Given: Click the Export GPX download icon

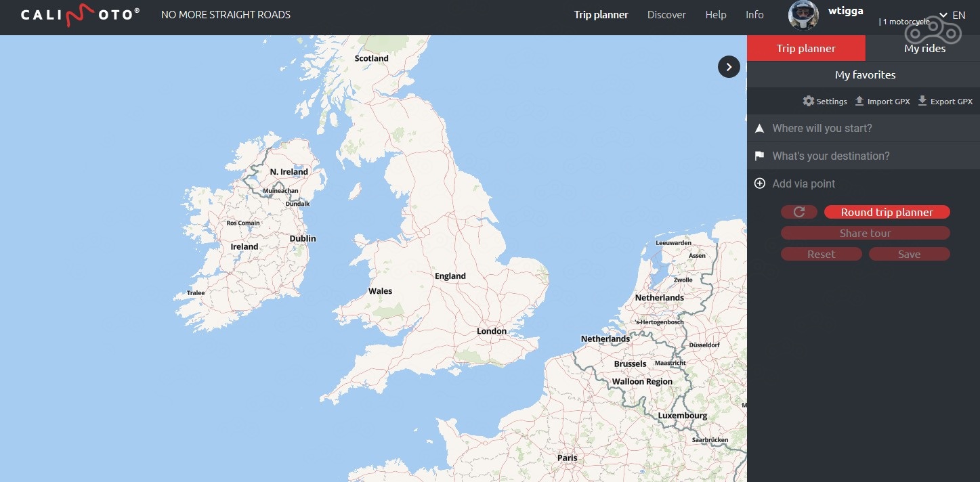Looking at the screenshot, I should (x=922, y=101).
